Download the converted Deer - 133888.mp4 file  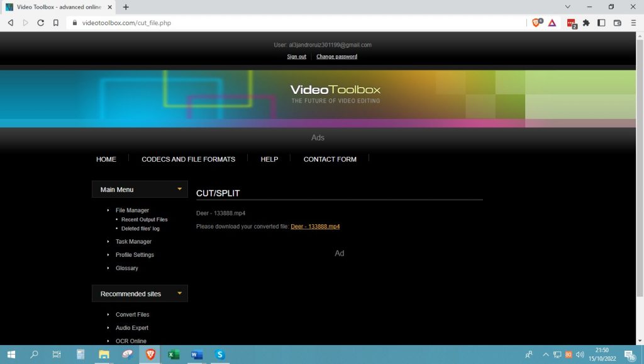click(315, 226)
